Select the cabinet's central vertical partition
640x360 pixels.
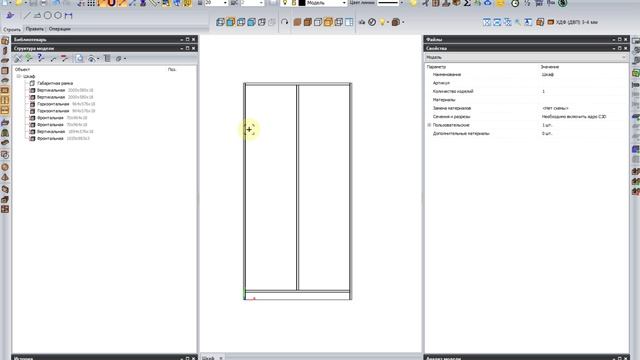click(298, 188)
